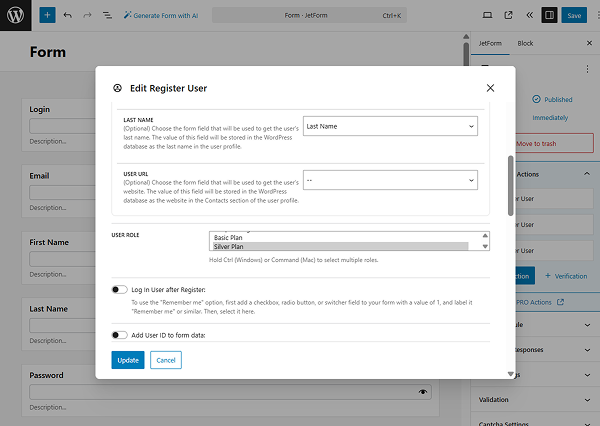
Task: Expand the Validation panel
Action: [535, 400]
